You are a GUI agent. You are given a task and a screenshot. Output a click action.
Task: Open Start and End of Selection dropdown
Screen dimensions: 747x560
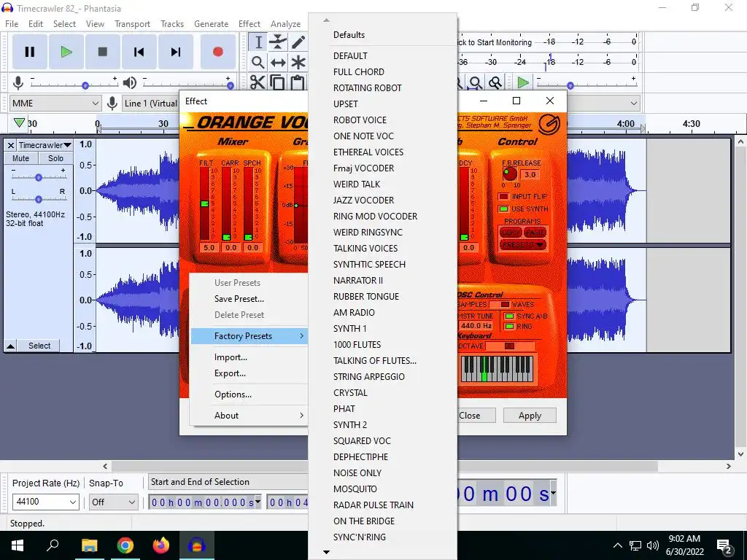[228, 482]
